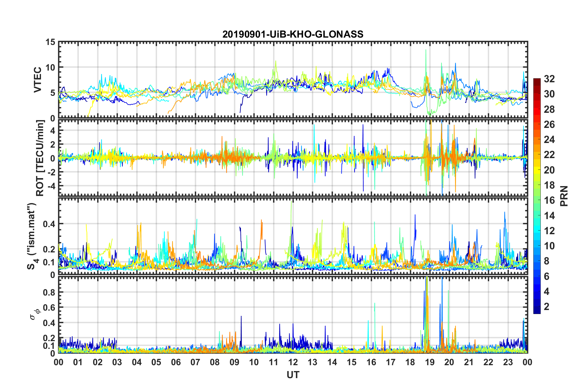Click colorbar tick label 4
The width and height of the screenshot is (586, 392).
pos(547,292)
